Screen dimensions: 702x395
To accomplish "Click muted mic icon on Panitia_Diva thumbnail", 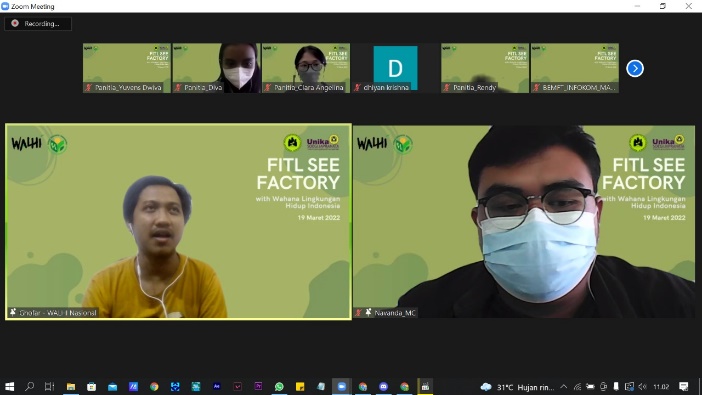I will click(x=178, y=88).
